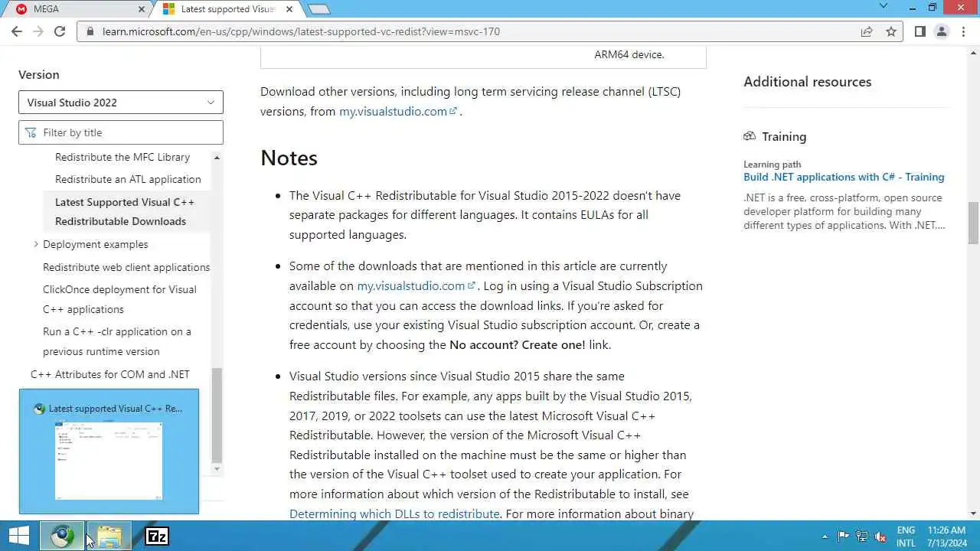Open C++ Attributes for COM and .NET
Screen dimensions: 980x551
click(110, 374)
